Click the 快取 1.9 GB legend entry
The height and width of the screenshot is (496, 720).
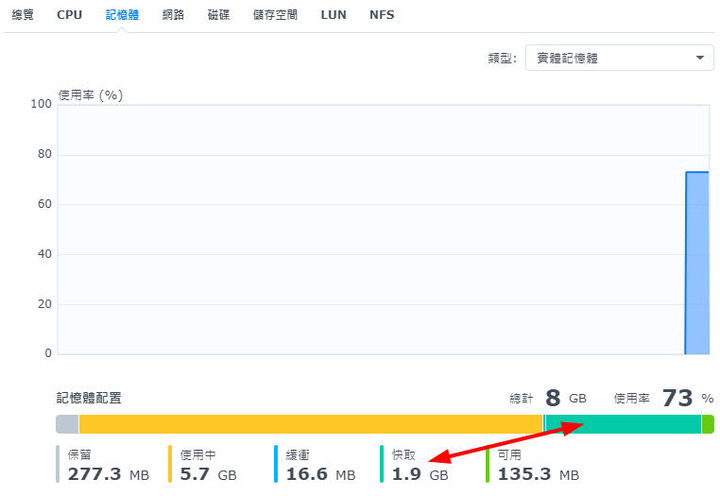414,464
